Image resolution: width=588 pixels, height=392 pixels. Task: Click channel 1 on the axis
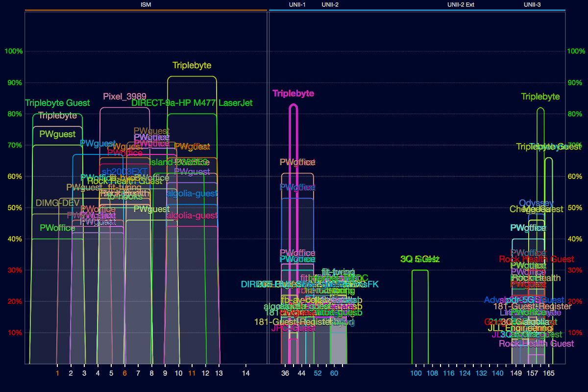tap(57, 373)
